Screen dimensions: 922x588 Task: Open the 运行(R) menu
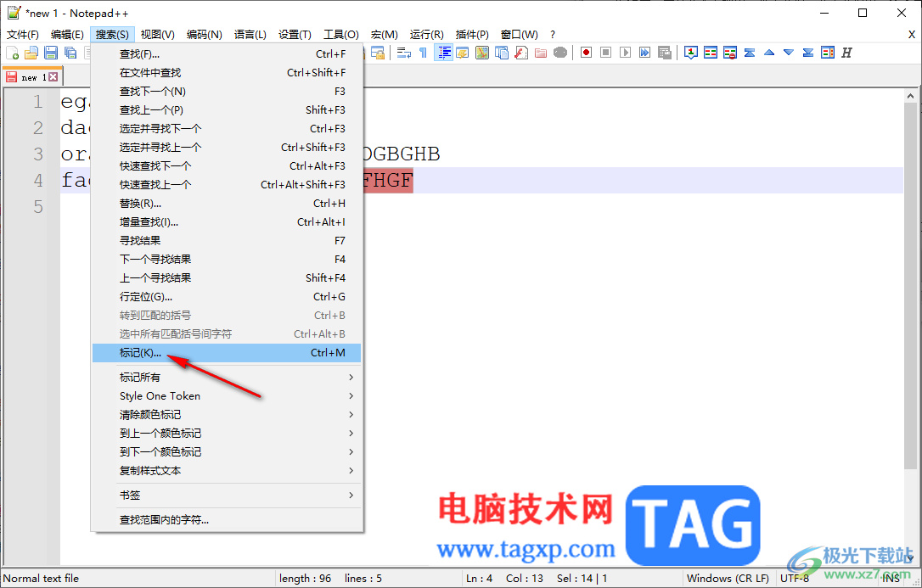(426, 35)
